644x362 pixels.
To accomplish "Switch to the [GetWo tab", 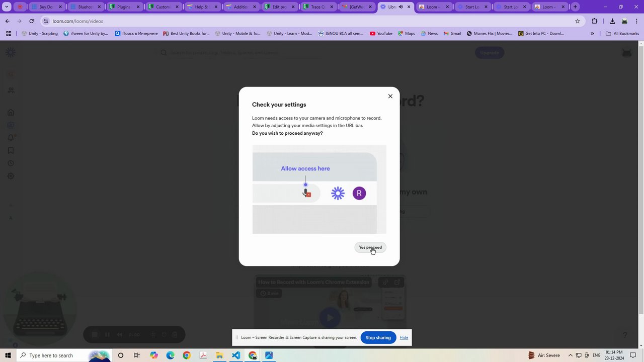I will point(358,7).
